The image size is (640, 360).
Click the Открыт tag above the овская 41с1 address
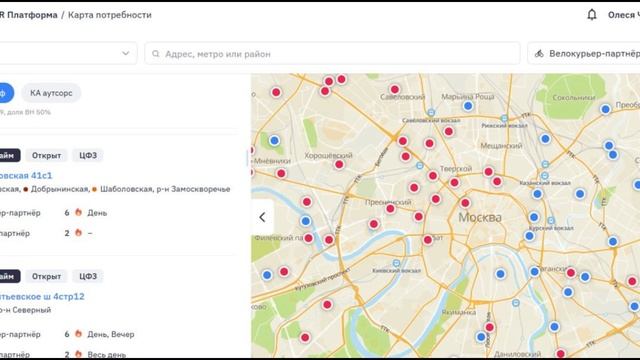[47, 156]
